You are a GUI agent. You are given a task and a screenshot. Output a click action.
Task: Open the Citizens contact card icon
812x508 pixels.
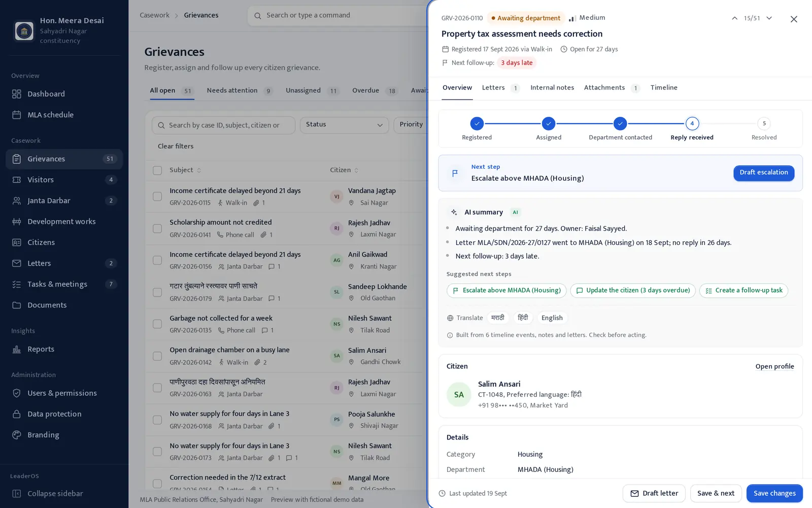coord(17,242)
